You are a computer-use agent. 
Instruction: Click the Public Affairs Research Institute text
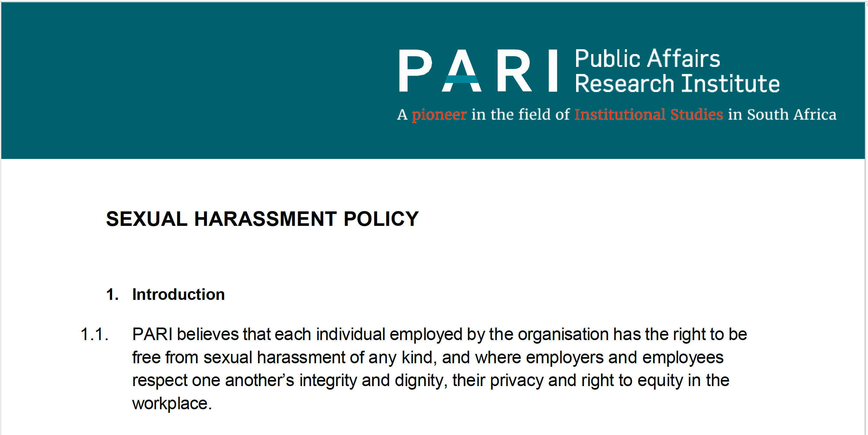point(677,70)
